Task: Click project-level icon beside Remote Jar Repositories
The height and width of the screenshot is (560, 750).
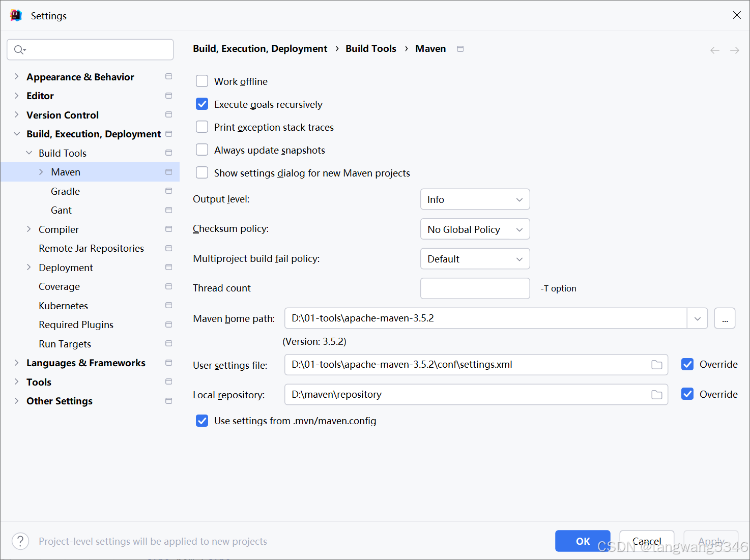Action: click(x=169, y=248)
